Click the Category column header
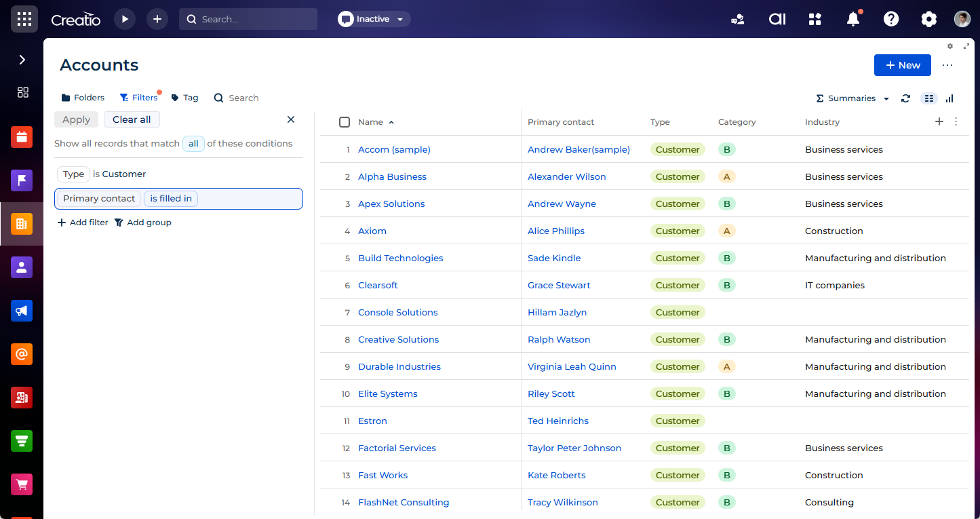Screen dimensions: 980x519 [737, 122]
